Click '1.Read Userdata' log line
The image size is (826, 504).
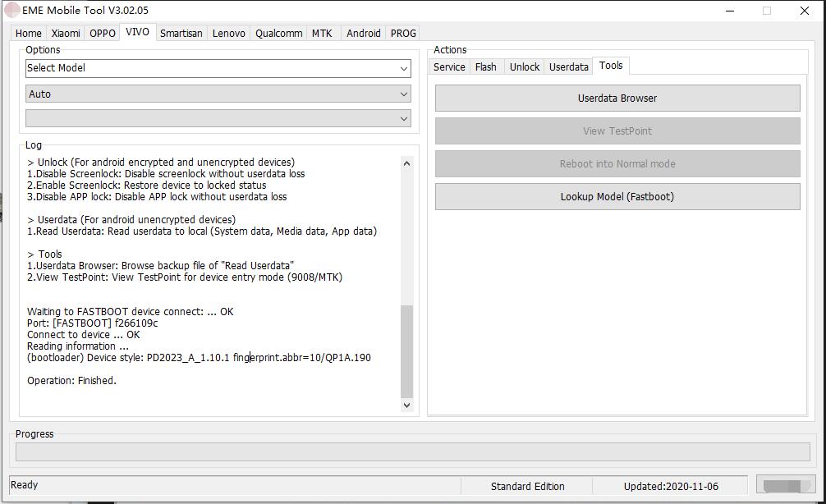point(202,231)
